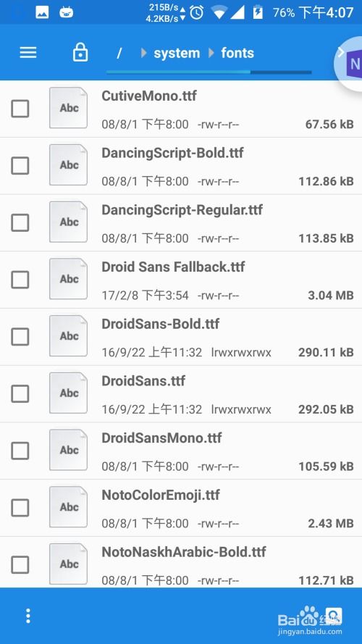Open the three-dot overflow menu
The image size is (362, 644).
tap(28, 616)
